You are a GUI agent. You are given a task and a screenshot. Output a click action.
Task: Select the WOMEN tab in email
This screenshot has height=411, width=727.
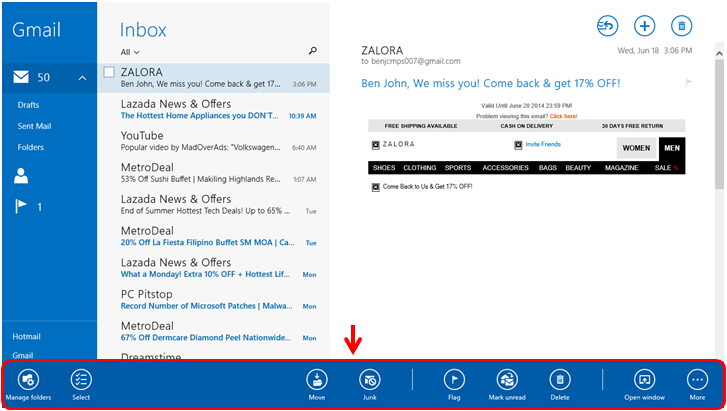coord(636,148)
